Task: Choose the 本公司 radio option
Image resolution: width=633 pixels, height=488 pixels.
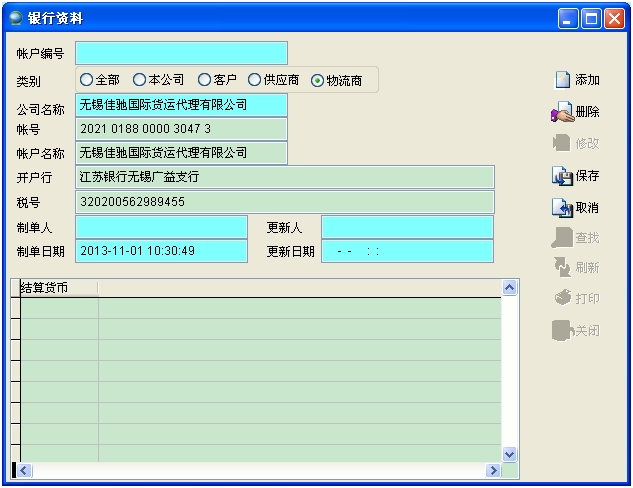Action: pyautogui.click(x=140, y=80)
